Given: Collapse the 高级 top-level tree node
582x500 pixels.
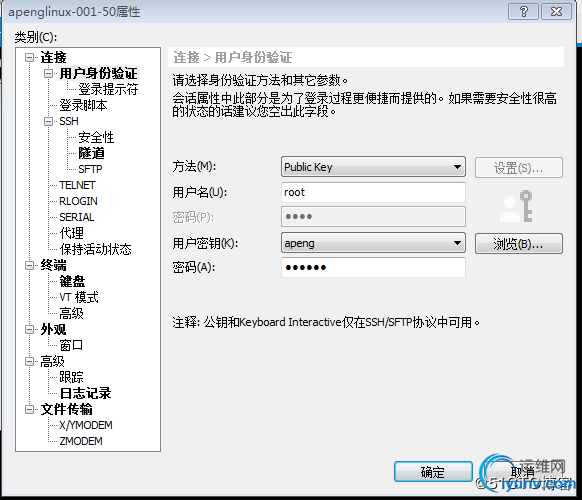Looking at the screenshot, I should (29, 361).
